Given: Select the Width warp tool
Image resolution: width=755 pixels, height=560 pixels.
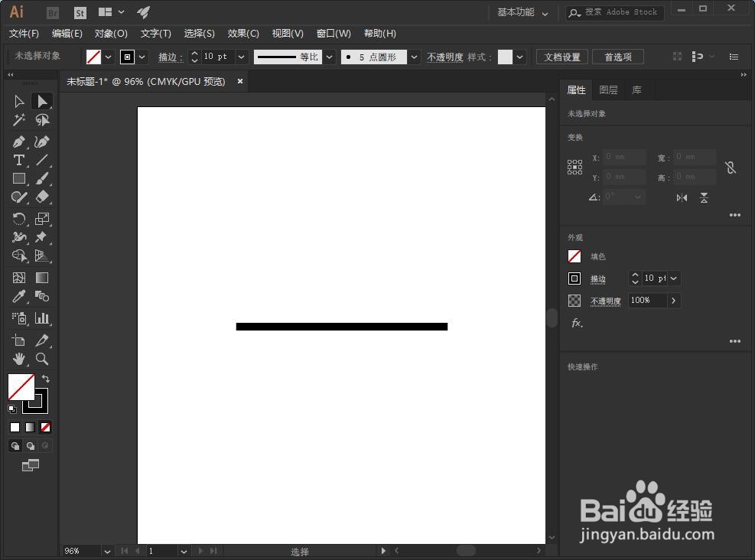Looking at the screenshot, I should [19, 237].
